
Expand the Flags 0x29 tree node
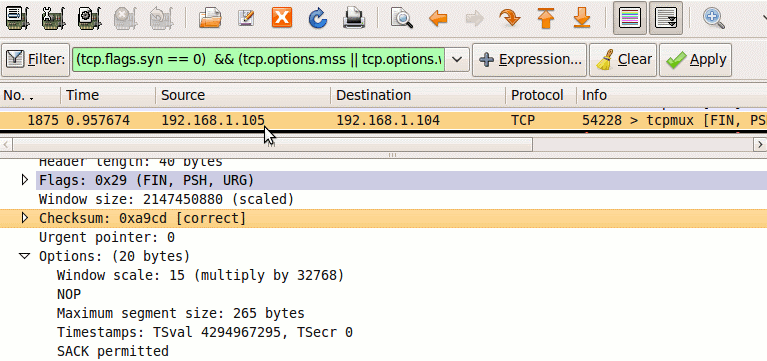coord(25,180)
